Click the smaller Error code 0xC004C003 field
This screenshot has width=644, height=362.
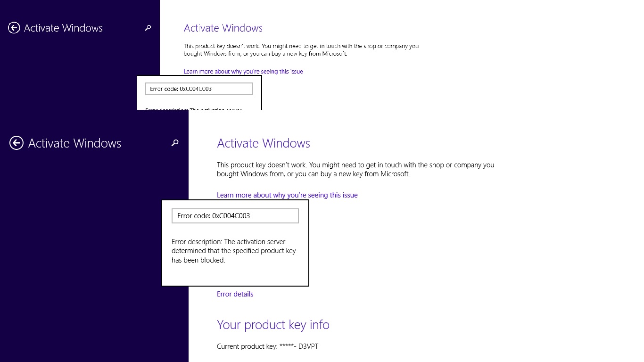pyautogui.click(x=199, y=89)
